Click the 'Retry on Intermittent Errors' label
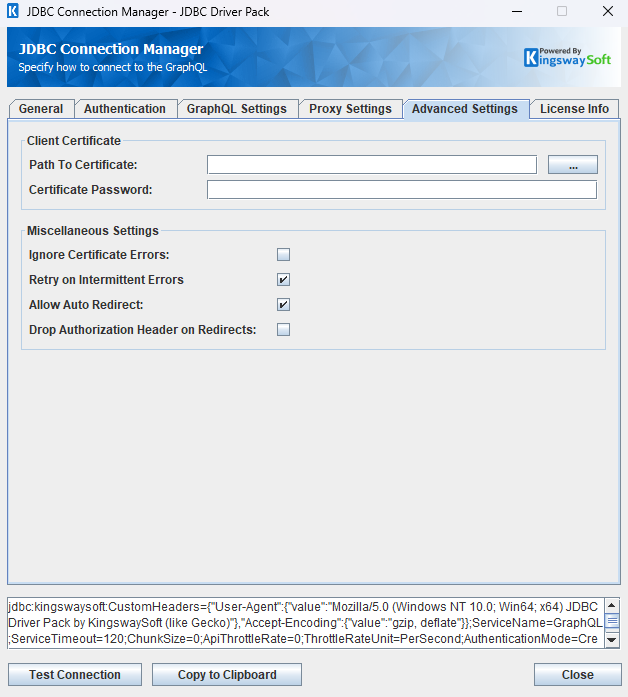 106,280
